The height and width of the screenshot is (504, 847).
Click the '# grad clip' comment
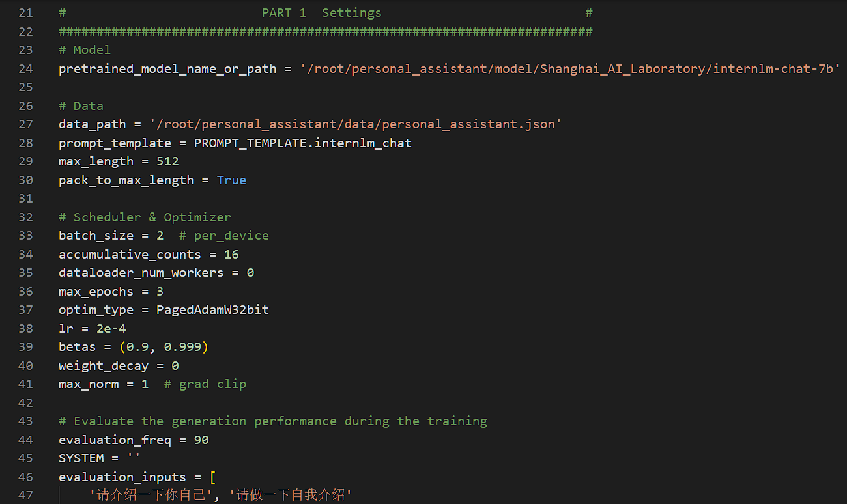point(205,384)
